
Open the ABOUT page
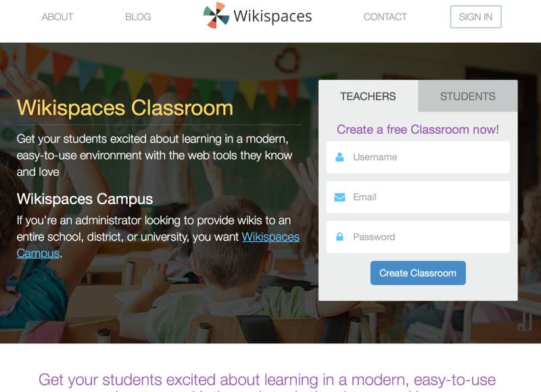57,17
